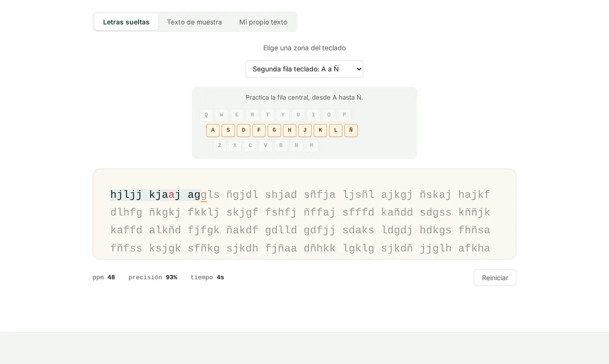Click the R key on keyboard diagram

pyautogui.click(x=252, y=115)
